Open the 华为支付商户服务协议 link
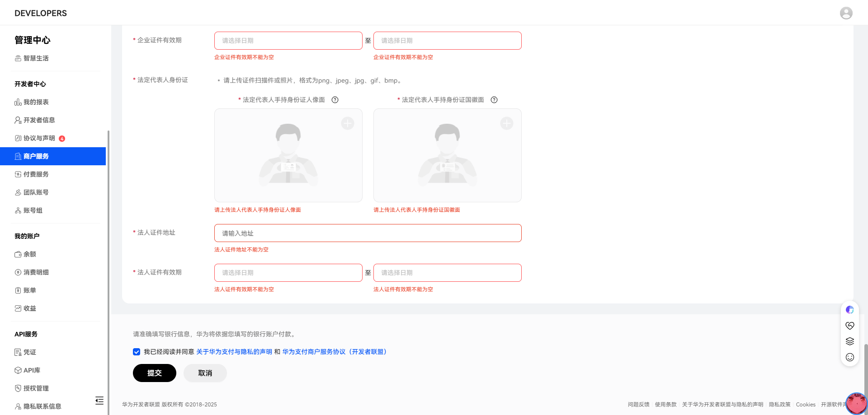 [335, 352]
